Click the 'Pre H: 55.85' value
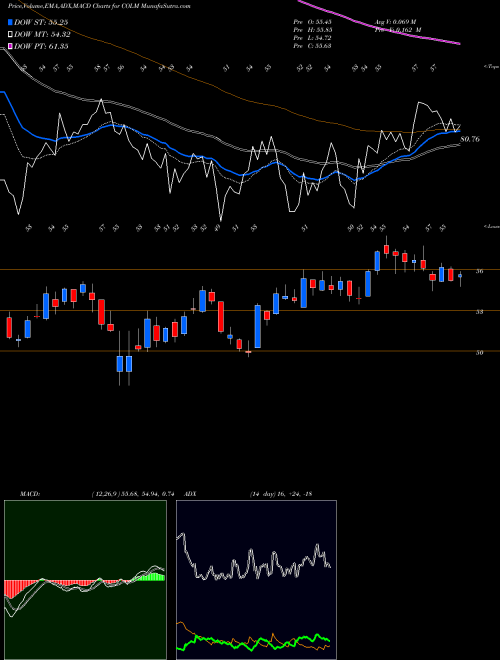 coord(313,30)
